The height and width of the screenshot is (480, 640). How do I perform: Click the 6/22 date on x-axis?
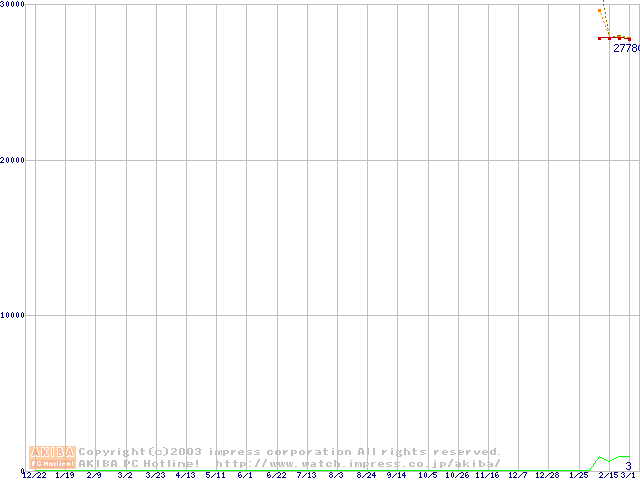[x=276, y=476]
